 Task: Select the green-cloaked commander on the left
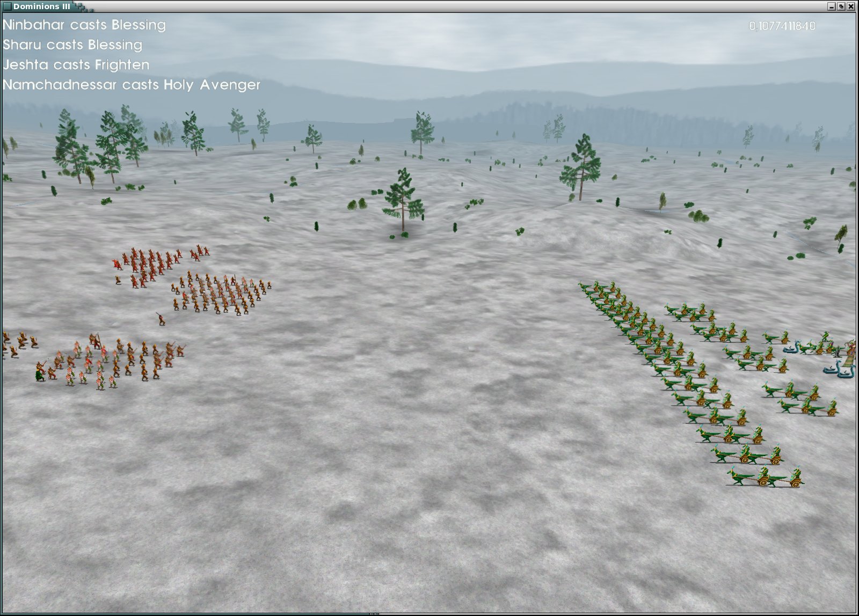click(x=40, y=372)
